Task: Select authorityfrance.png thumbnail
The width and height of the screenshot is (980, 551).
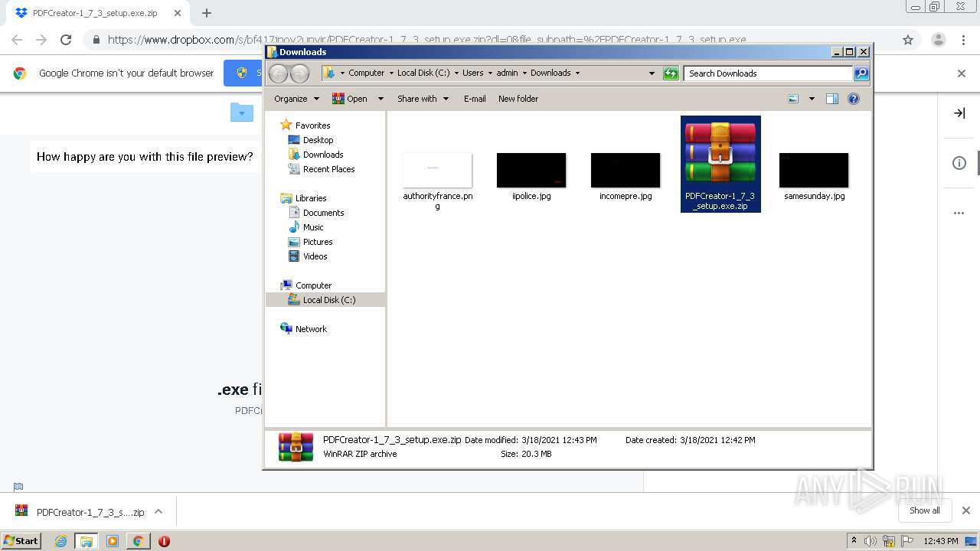Action: [437, 170]
